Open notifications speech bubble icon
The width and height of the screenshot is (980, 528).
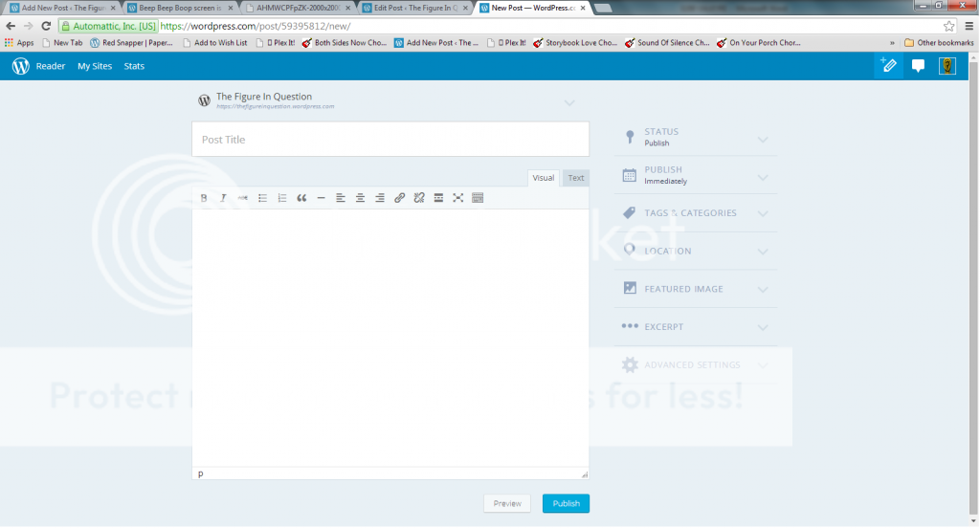point(918,66)
